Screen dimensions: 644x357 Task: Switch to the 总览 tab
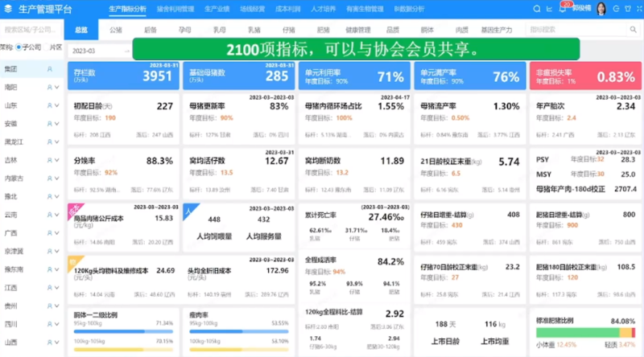click(x=81, y=30)
